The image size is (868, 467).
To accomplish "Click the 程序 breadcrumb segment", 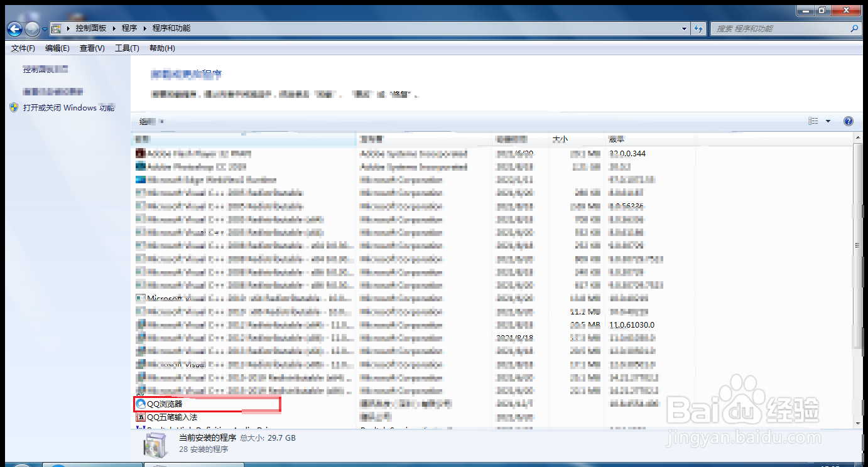I will [x=129, y=28].
